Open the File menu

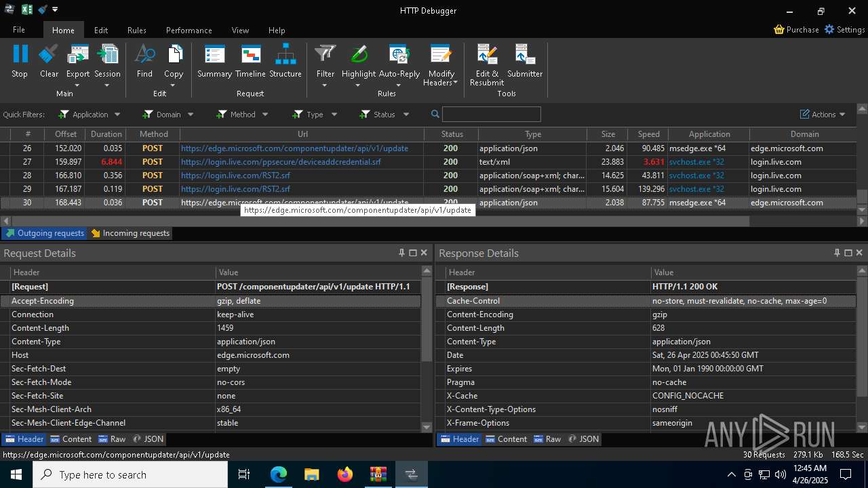tap(19, 30)
